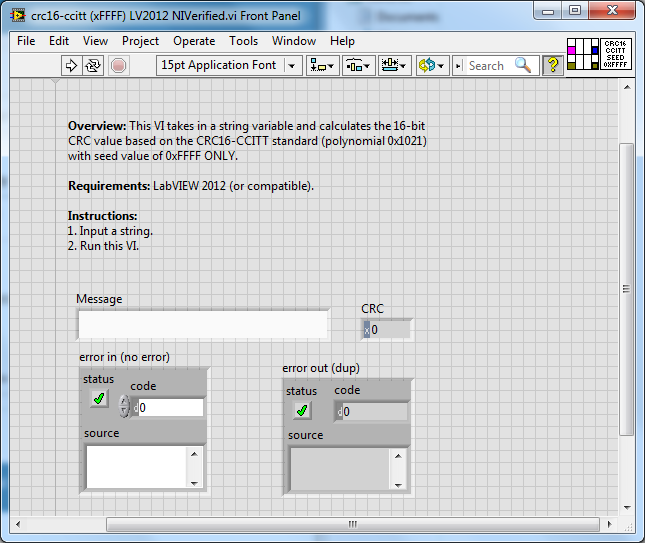This screenshot has height=543, width=645.
Task: Click the 'Overview:' description text
Action: 247,141
